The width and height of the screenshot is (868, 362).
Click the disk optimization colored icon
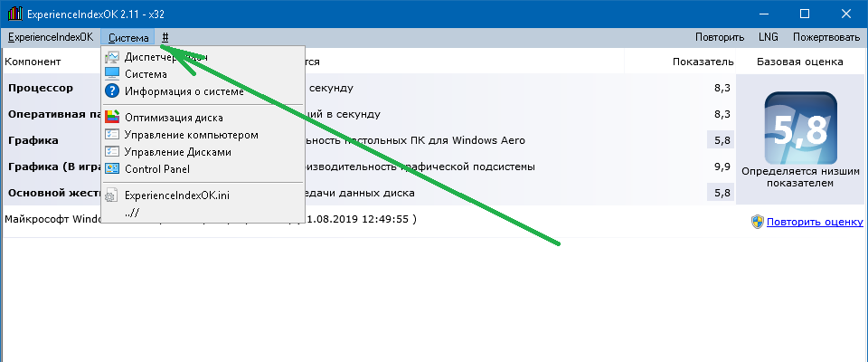[x=112, y=117]
